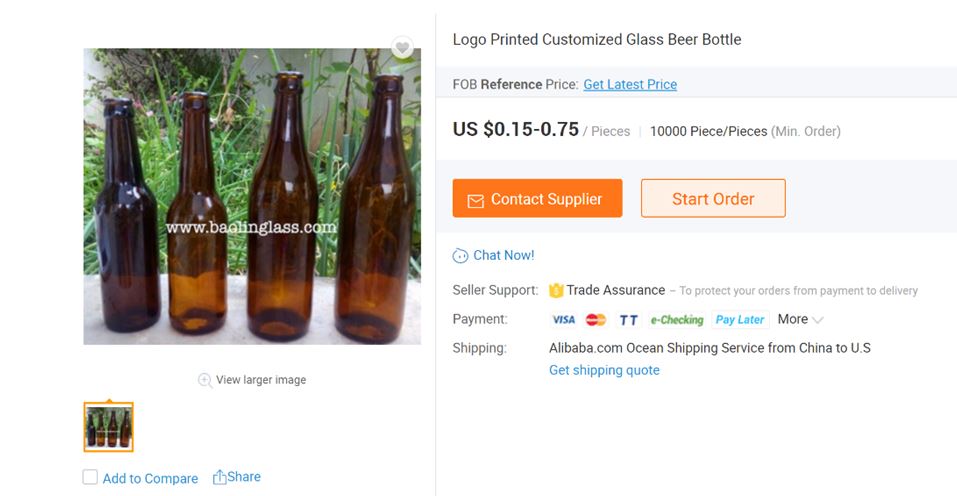Click the TT payment icon
The image size is (957, 496).
coord(628,320)
